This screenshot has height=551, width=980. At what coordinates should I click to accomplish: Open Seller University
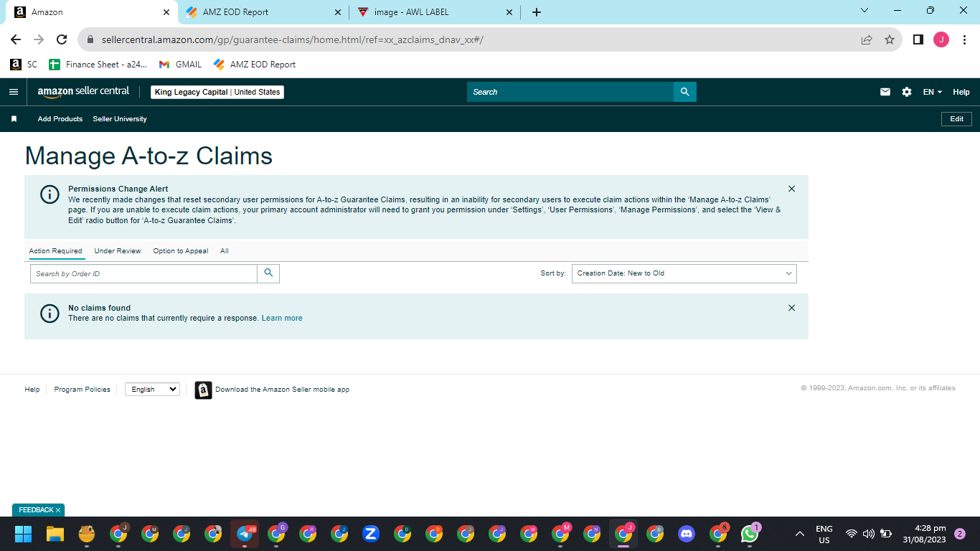(x=120, y=119)
